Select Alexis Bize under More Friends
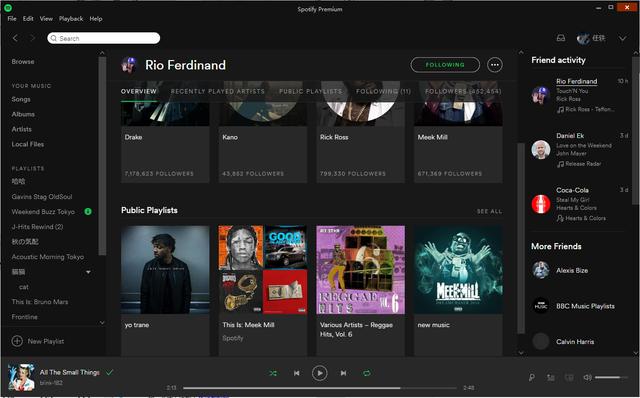This screenshot has height=398, width=640. [x=572, y=271]
